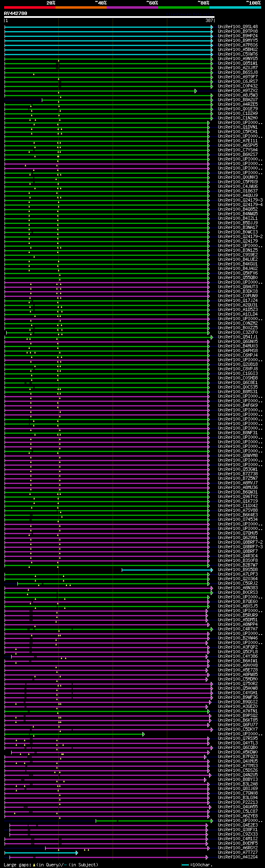Image resolution: width=265 pixels, height=868 pixels.
Task: Open hit UniRef100_C5XWT6
Action: [x=238, y=54]
